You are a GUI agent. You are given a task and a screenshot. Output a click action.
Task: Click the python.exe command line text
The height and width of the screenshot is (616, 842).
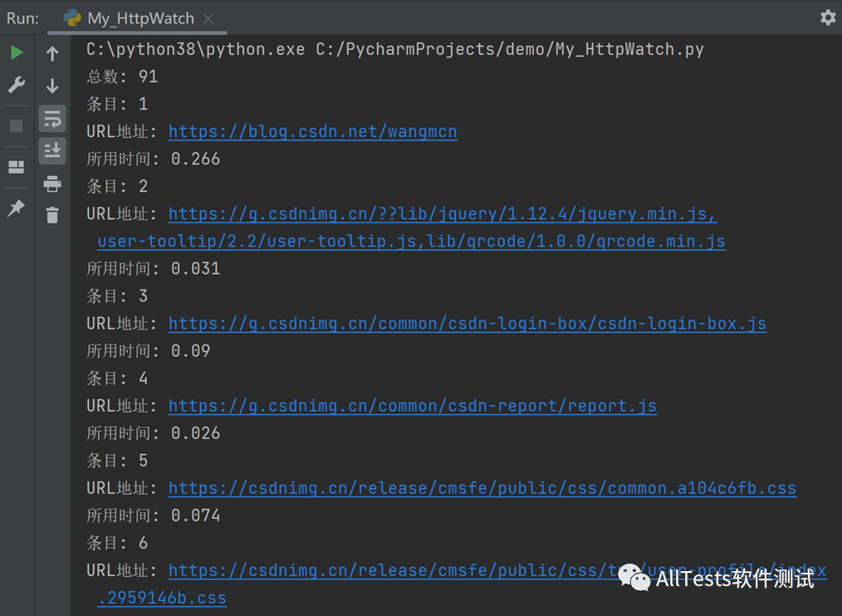click(394, 50)
